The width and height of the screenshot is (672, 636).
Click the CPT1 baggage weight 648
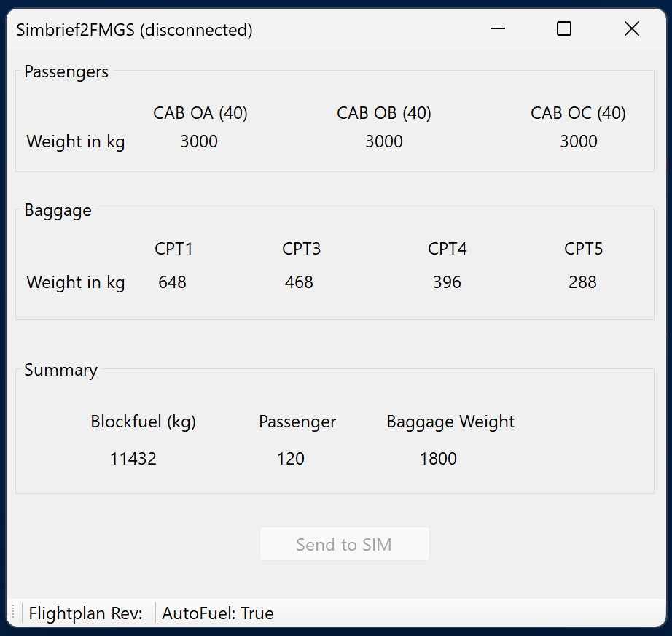(172, 282)
